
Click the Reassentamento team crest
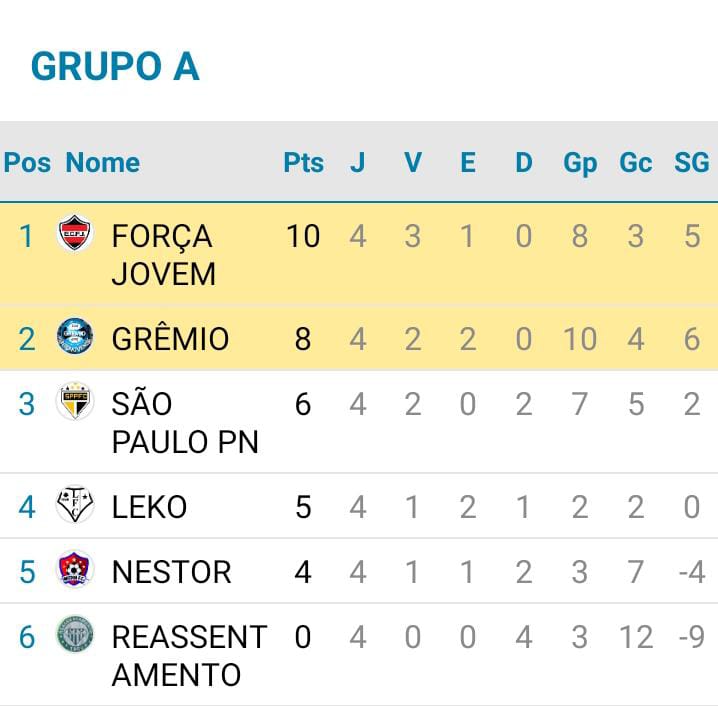[x=75, y=634]
